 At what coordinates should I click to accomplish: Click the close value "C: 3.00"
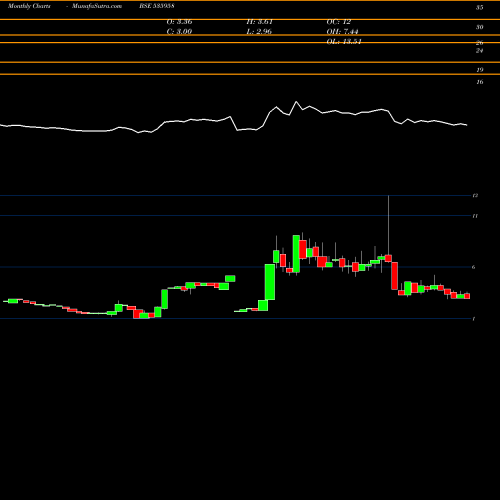179,32
